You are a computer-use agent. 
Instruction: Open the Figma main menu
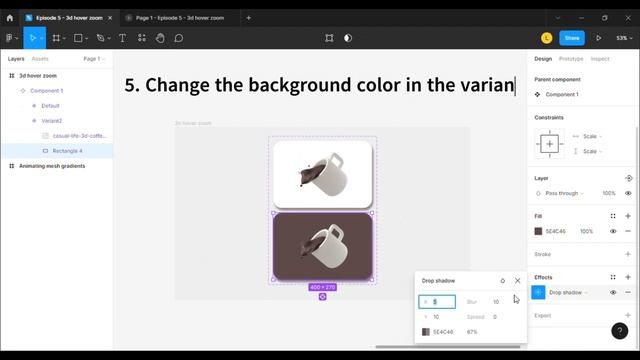12,38
